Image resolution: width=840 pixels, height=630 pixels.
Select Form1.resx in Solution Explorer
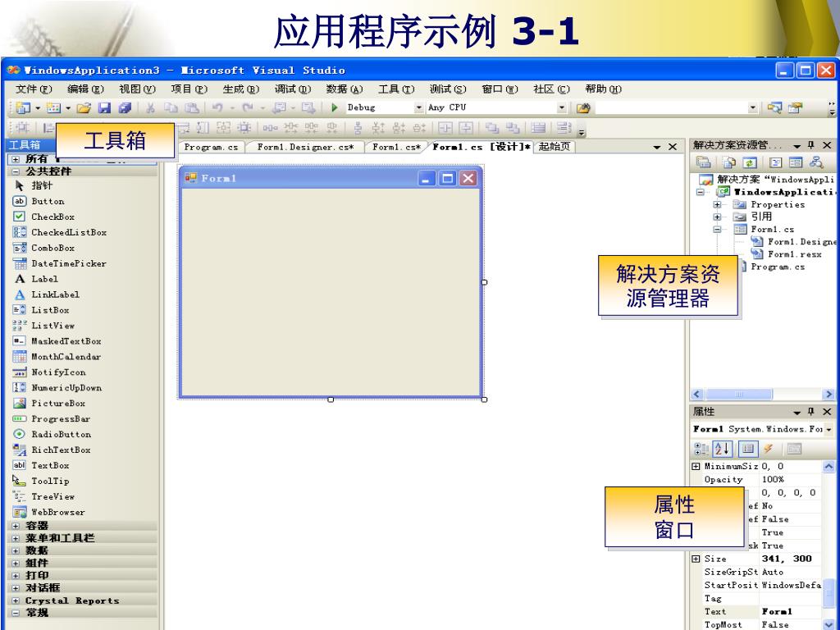click(x=794, y=254)
